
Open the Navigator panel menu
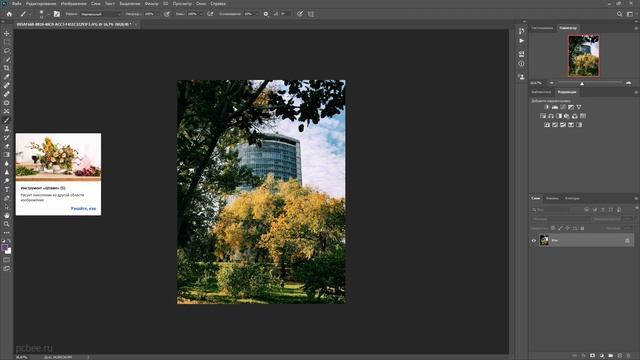[x=636, y=28]
